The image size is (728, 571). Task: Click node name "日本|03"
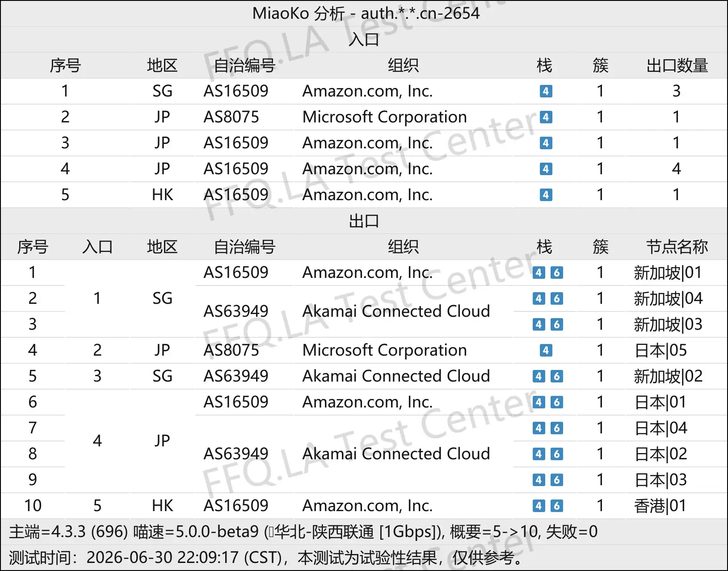(661, 480)
